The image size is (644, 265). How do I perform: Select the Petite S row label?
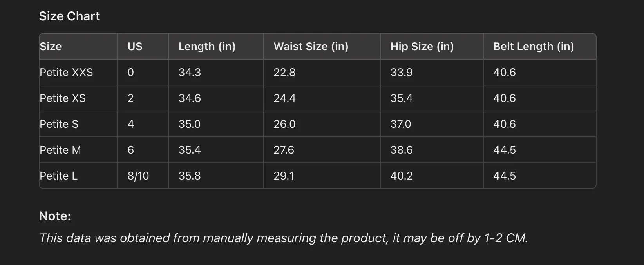[x=59, y=124]
